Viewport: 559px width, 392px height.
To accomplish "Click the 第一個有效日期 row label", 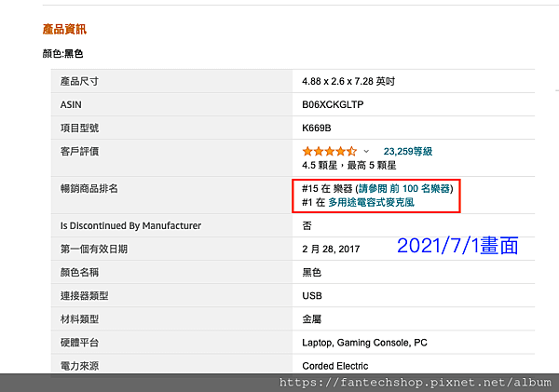I will tap(94, 250).
